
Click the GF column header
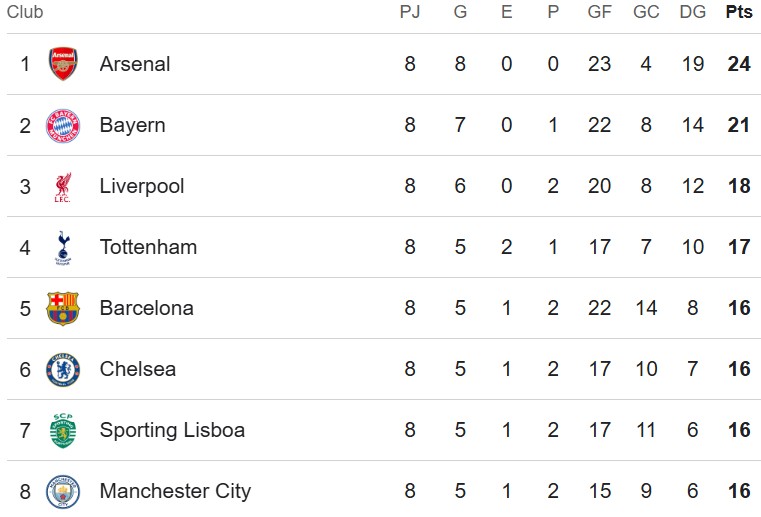pos(599,13)
